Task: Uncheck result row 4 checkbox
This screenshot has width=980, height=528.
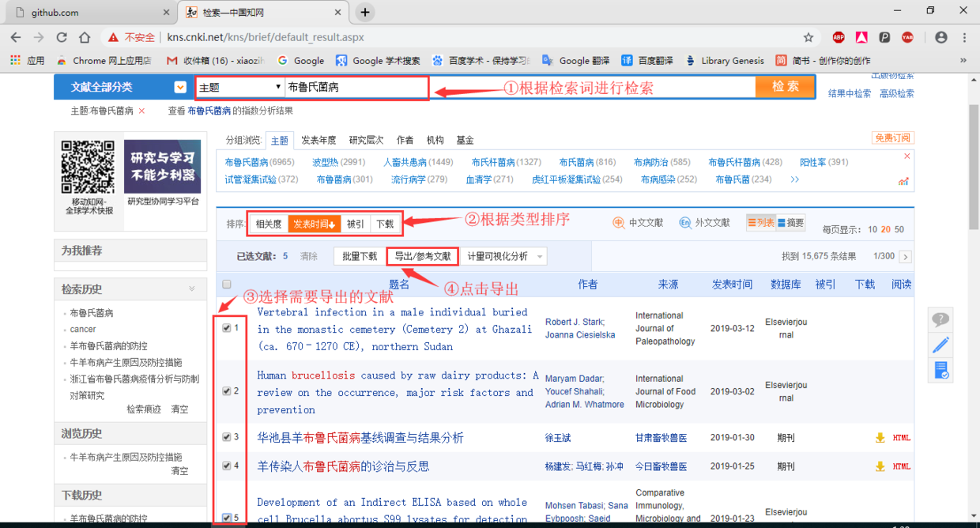Action: pos(227,466)
